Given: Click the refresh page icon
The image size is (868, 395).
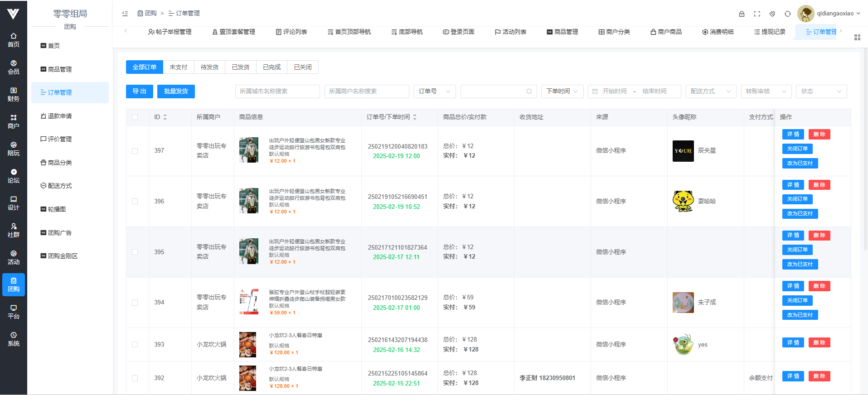Looking at the screenshot, I should pos(788,14).
